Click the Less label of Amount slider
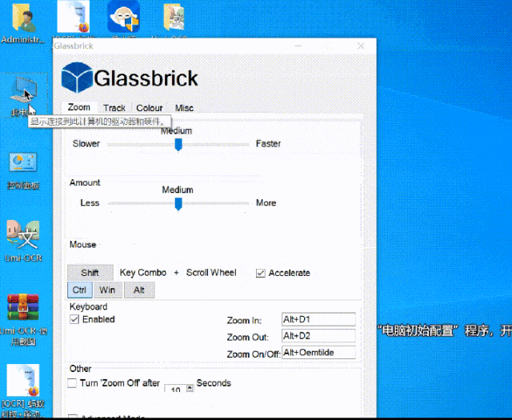This screenshot has height=420, width=512. pyautogui.click(x=90, y=203)
